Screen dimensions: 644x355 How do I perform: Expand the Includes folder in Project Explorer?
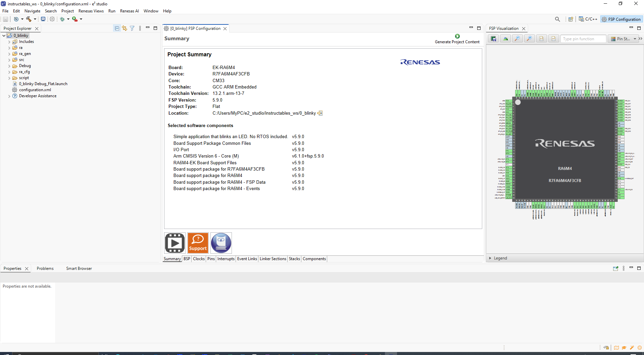tap(9, 42)
